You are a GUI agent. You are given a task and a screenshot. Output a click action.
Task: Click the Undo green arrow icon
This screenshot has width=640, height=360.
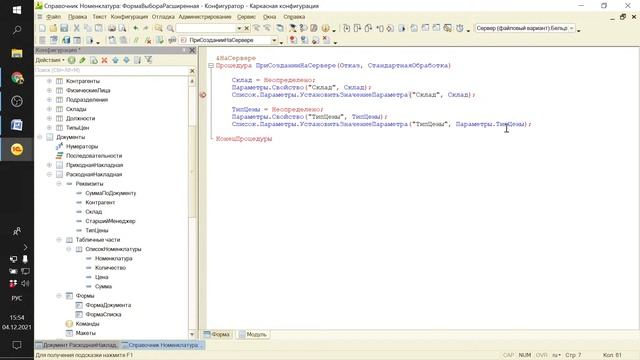136,28
